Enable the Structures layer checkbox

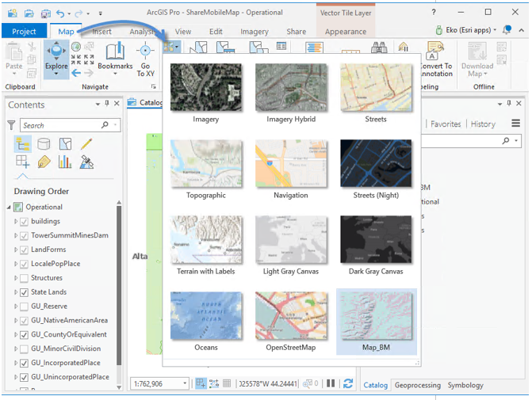pyautogui.click(x=24, y=278)
